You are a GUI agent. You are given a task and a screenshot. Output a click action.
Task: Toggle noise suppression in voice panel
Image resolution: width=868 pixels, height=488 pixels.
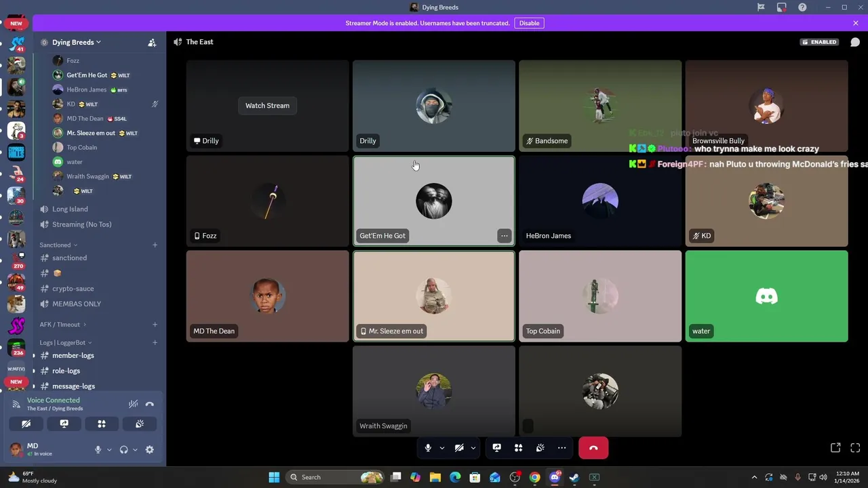coord(134,404)
